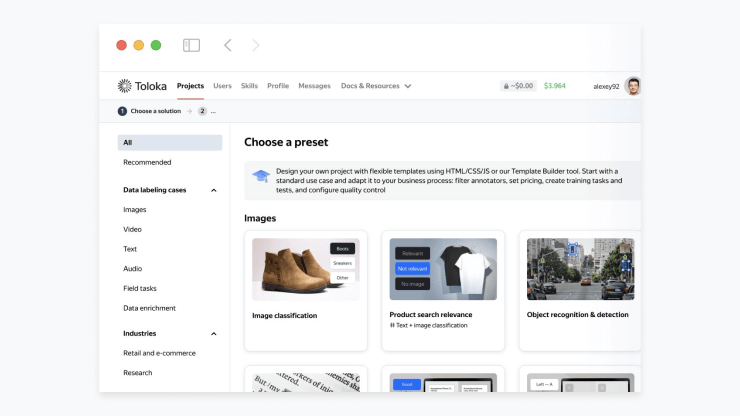Open the Projects tab
Screen dimensions: 740x416
[x=190, y=86]
